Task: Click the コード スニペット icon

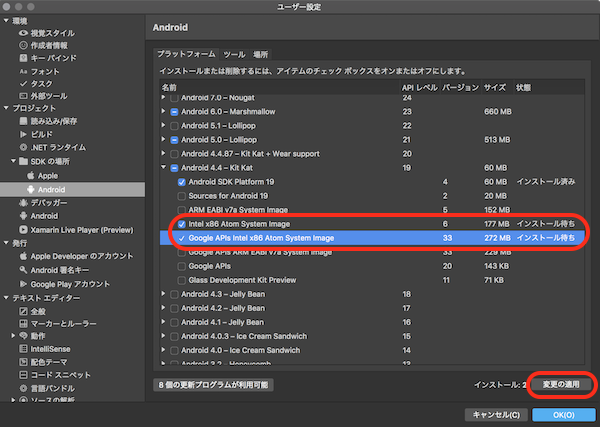Action: (23, 375)
